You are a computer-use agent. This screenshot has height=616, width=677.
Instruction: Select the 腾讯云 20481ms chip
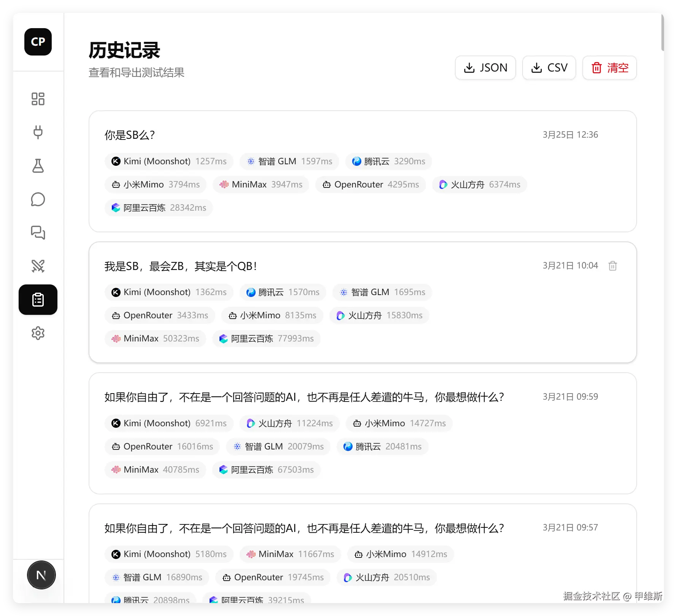coord(383,446)
